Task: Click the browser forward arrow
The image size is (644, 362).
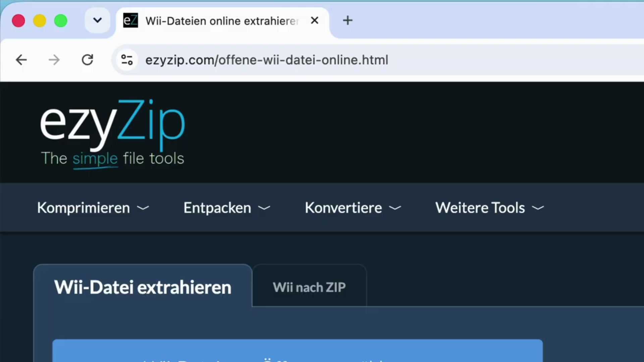Action: tap(54, 60)
